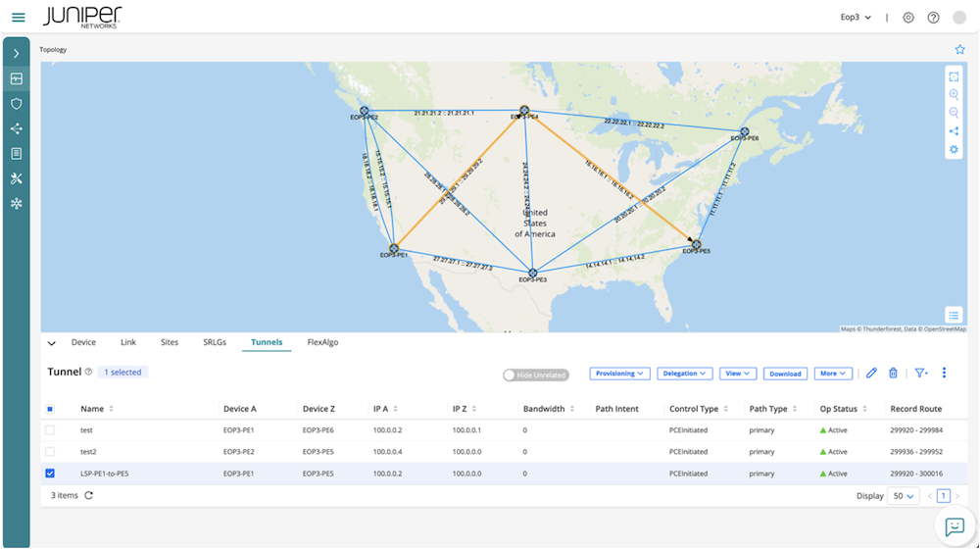Image resolution: width=980 pixels, height=550 pixels.
Task: Go to next table page arrow
Action: pyautogui.click(x=957, y=496)
